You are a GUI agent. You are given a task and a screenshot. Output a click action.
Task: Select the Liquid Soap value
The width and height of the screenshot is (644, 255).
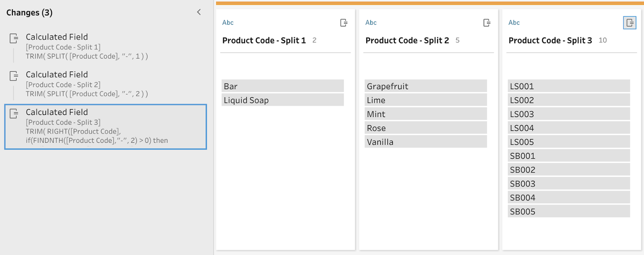pyautogui.click(x=283, y=100)
